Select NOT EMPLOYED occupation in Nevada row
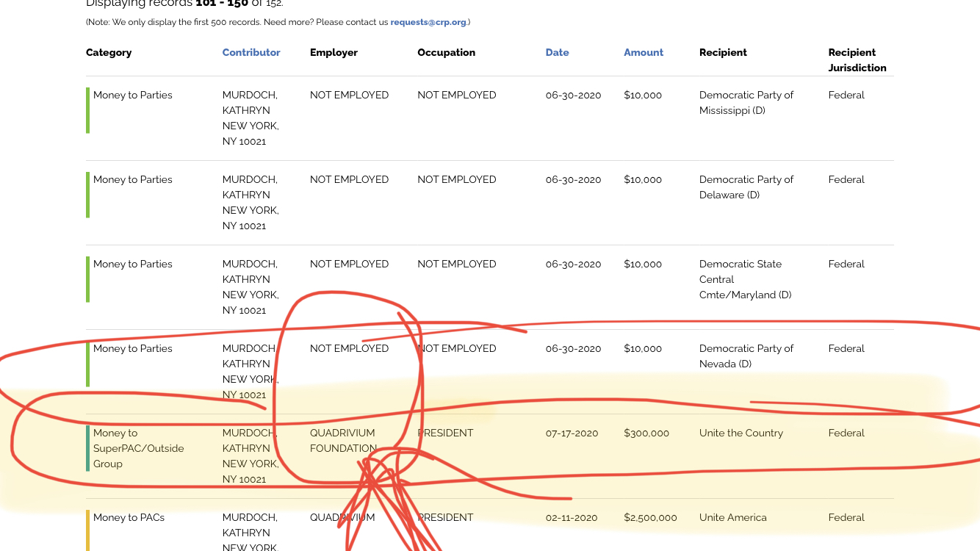The image size is (980, 551). pos(456,348)
